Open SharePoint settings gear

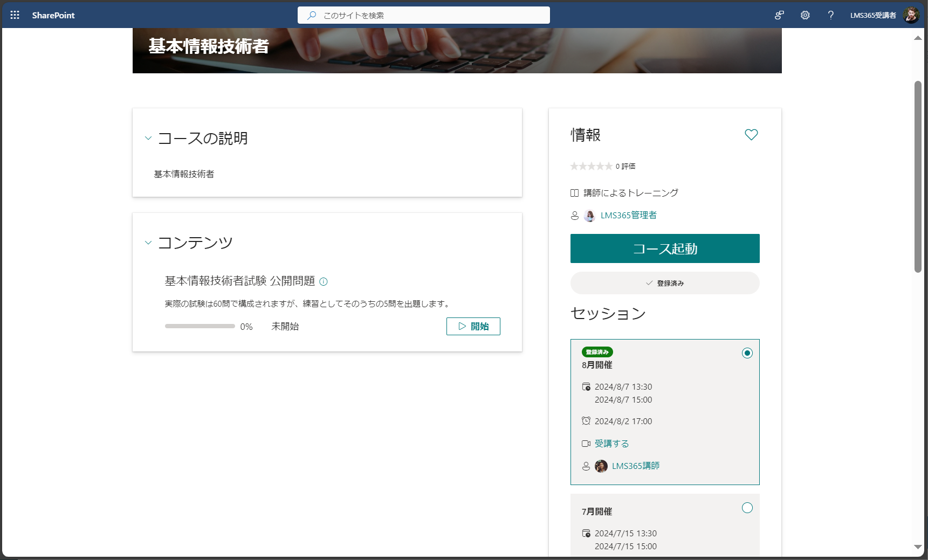pyautogui.click(x=805, y=15)
